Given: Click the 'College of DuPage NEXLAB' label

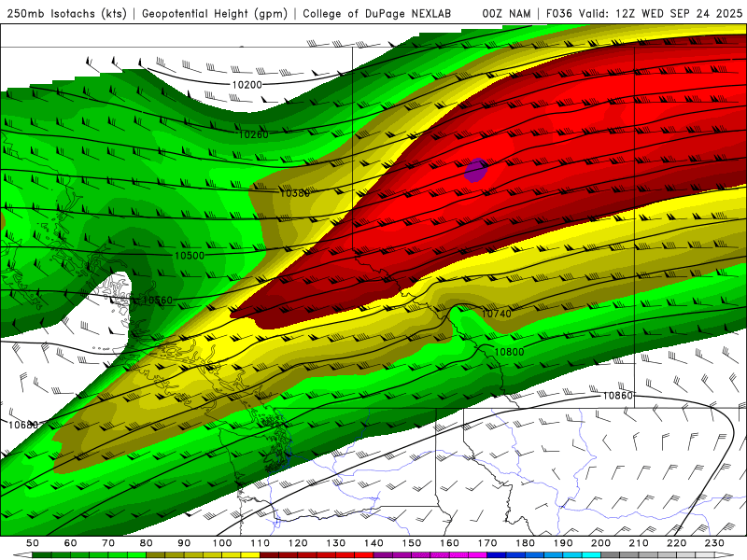Looking at the screenshot, I should 377,14.
